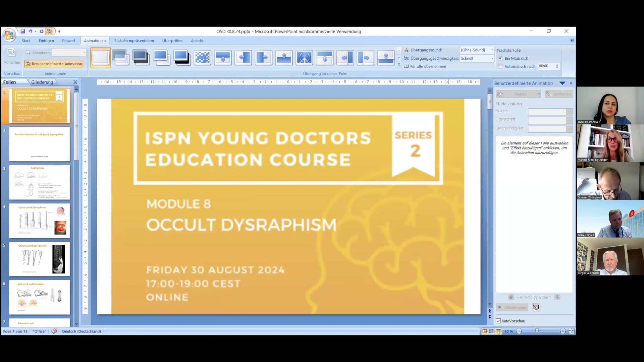Select the checkerboard dissolve transition
This screenshot has height=362, width=644.
point(203,57)
